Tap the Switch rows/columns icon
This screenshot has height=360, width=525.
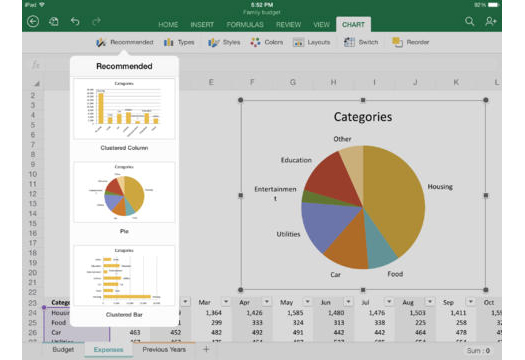pos(349,43)
